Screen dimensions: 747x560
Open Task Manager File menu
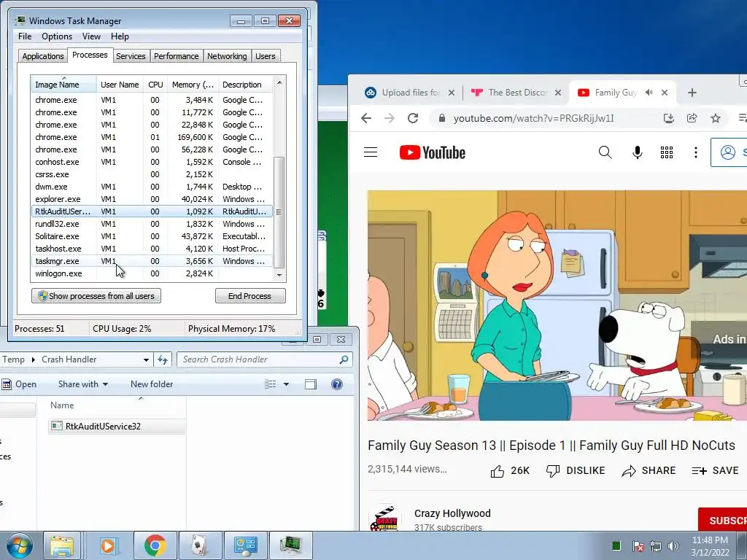pos(25,36)
